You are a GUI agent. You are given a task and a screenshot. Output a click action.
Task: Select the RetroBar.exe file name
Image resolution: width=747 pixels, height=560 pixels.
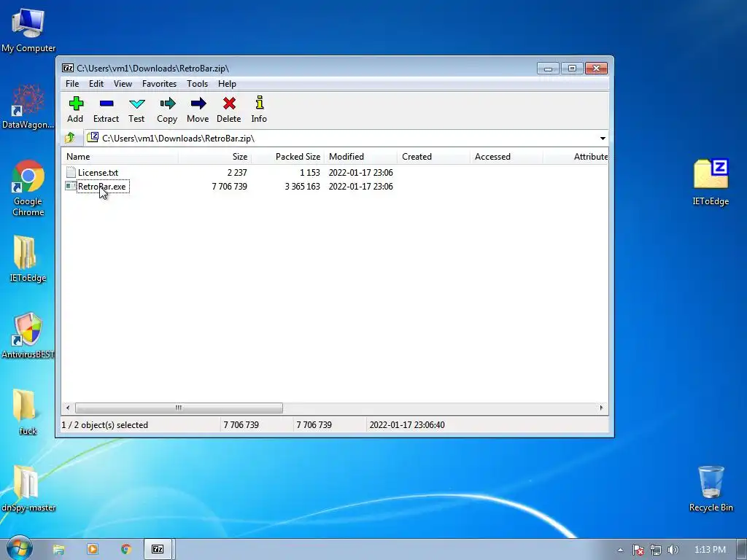[102, 187]
